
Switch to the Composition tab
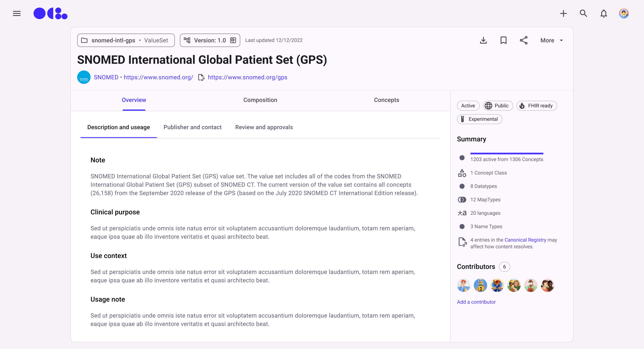260,100
